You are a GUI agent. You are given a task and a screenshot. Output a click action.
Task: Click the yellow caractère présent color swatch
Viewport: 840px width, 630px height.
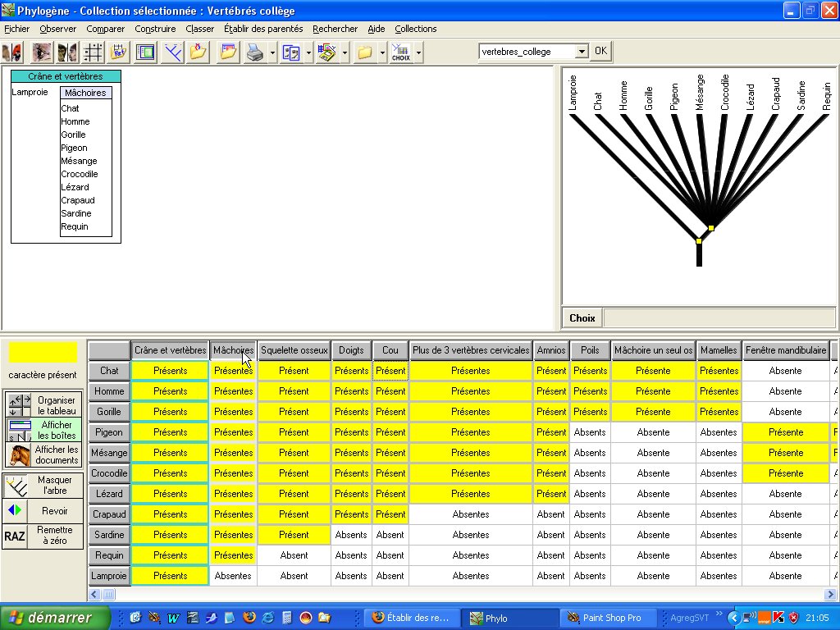pyautogui.click(x=43, y=353)
